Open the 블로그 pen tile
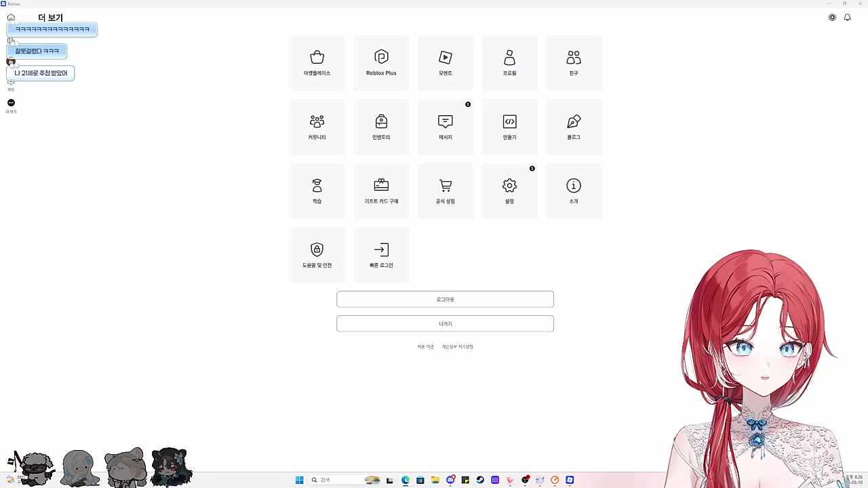Viewport: 868px width, 488px height. point(574,127)
